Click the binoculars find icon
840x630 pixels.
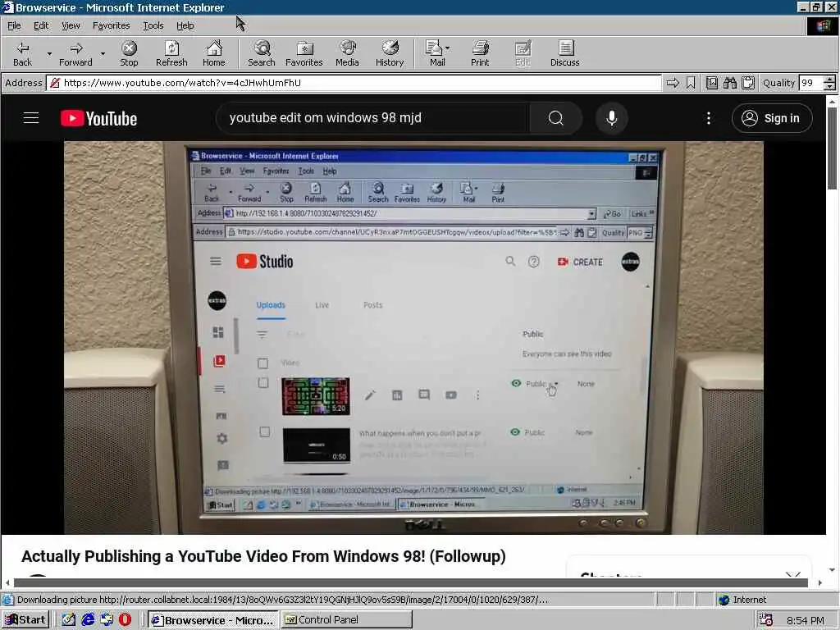[729, 83]
